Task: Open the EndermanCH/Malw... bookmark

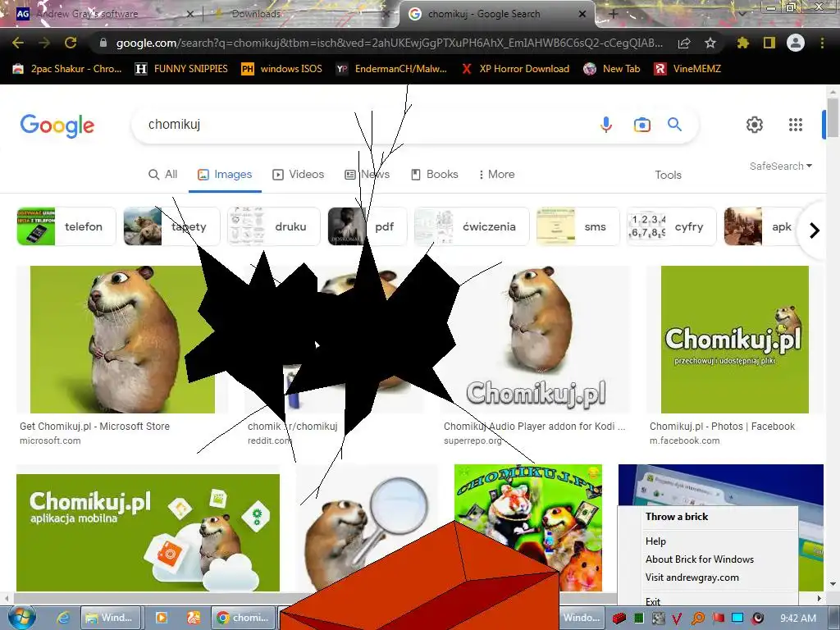Action: (391, 69)
